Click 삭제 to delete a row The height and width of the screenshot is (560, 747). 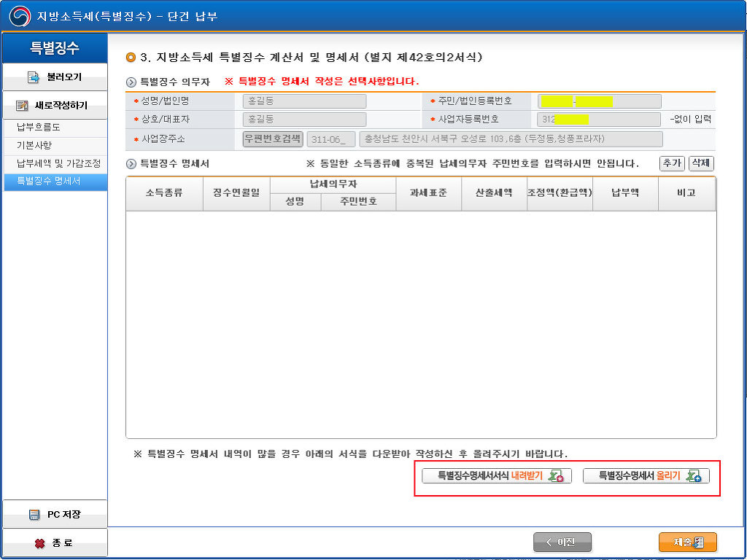point(700,163)
